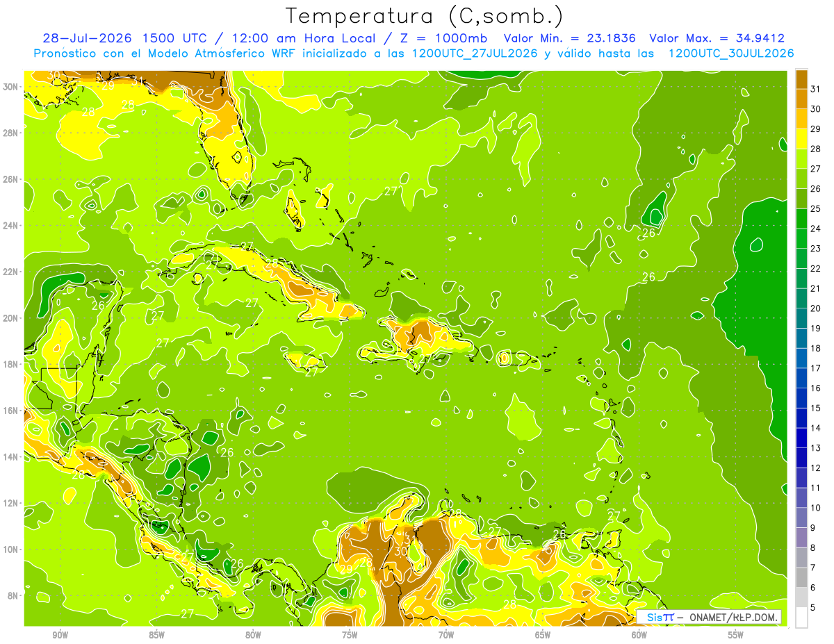This screenshot has width=834, height=644.
Task: Pick the dark brown swatch above 31 on color scale
Action: click(x=801, y=79)
